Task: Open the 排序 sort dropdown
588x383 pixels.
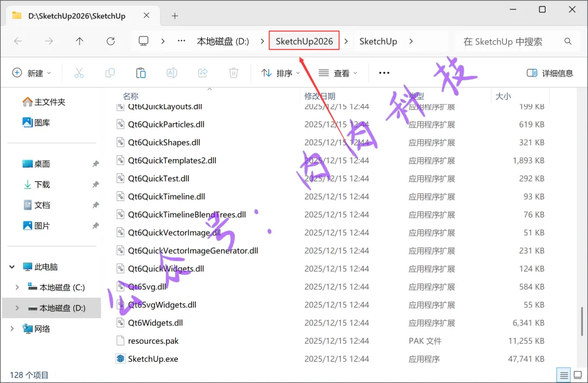Action: [x=281, y=73]
